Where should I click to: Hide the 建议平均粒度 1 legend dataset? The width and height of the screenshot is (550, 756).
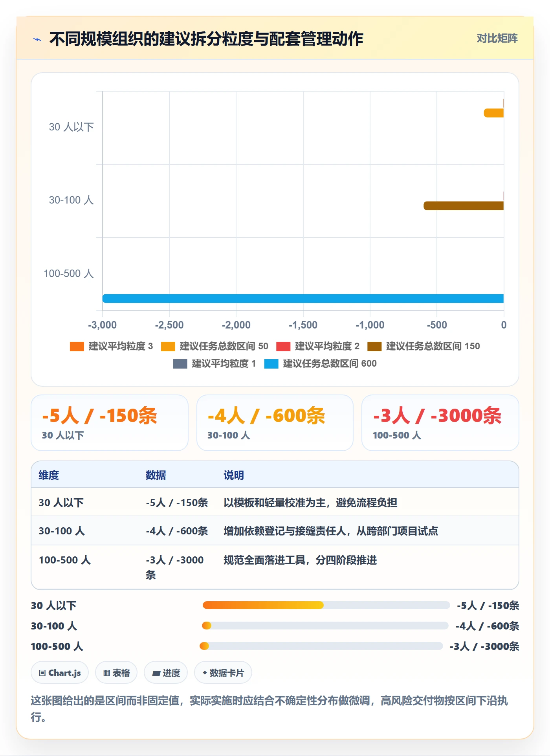[214, 363]
